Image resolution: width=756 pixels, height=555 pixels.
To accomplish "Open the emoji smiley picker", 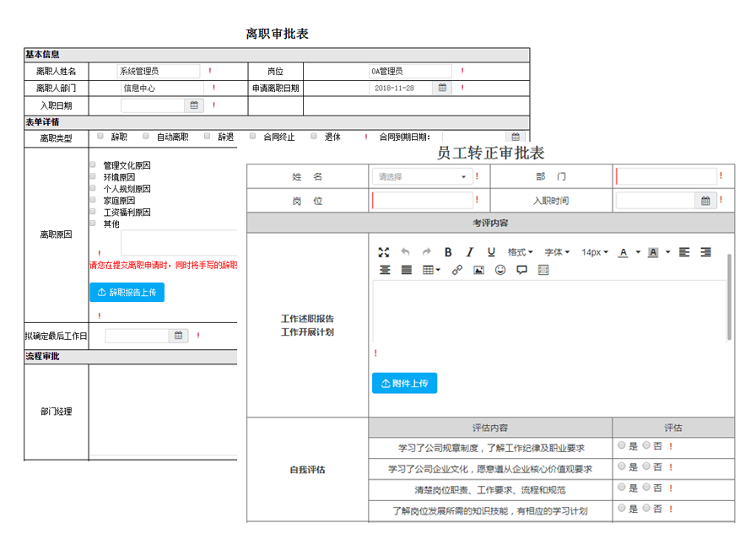I will click(x=500, y=270).
